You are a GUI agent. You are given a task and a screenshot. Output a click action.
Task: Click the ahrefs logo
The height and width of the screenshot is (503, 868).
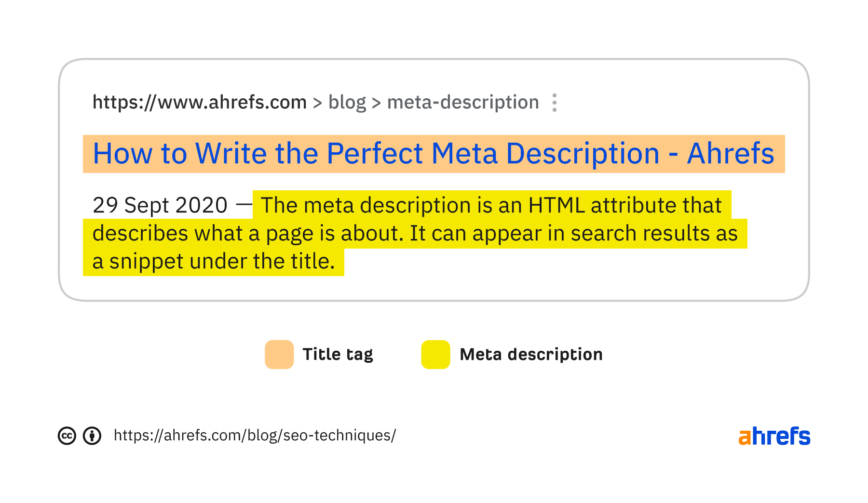774,436
